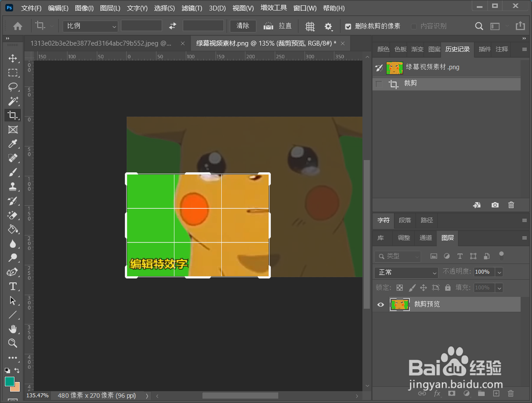532x403 pixels.
Task: Select the Eraser tool
Action: [13, 215]
